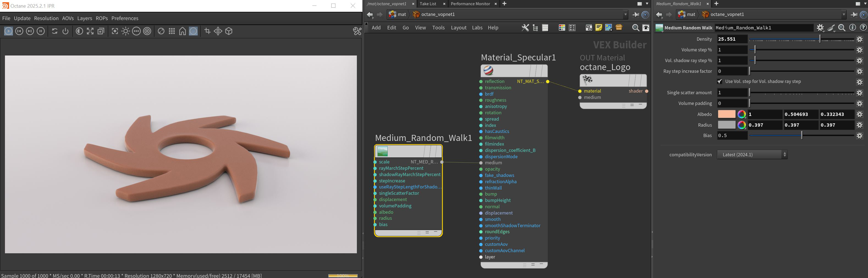
Task: Open the AOVs menu in Octane IPR
Action: pyautogui.click(x=68, y=18)
